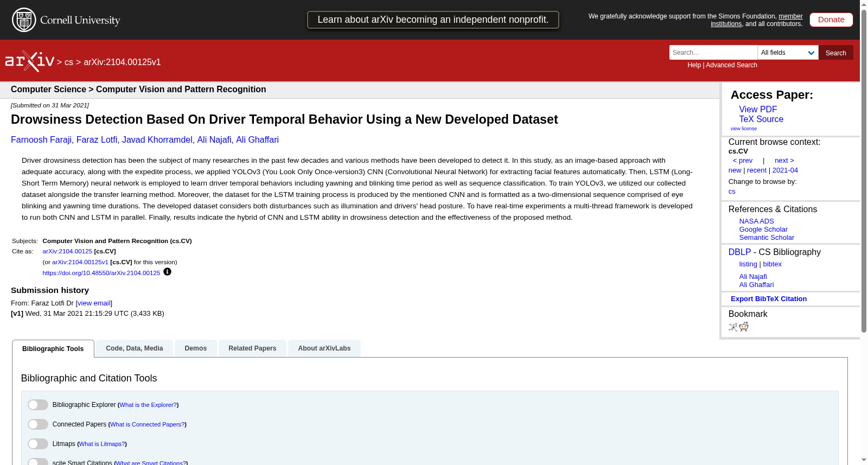Viewport: 868px width, 465px height.
Task: Click Ali Najafi in DBLP section
Action: coord(753,277)
